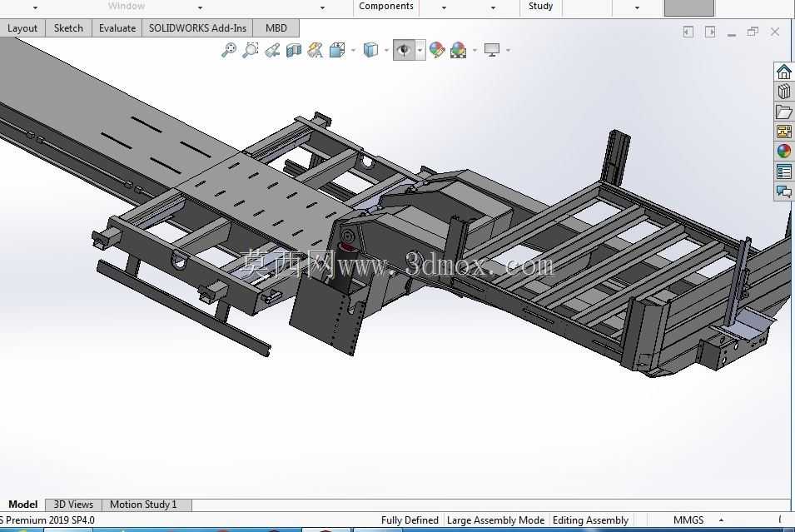
Task: Click the Components toolbar label
Action: tap(385, 6)
